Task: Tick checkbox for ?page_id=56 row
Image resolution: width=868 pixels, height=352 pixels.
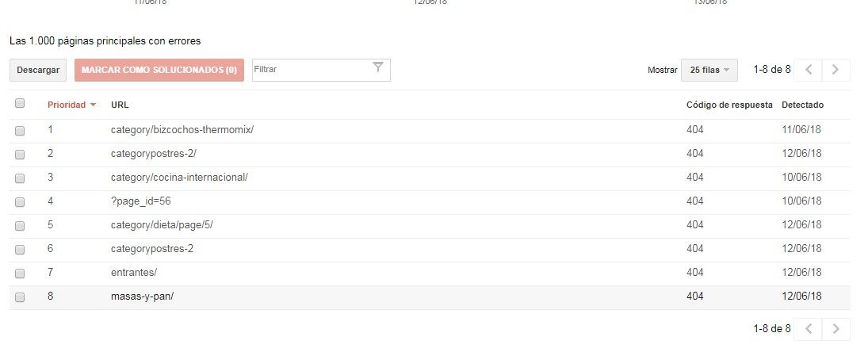Action: pos(20,202)
